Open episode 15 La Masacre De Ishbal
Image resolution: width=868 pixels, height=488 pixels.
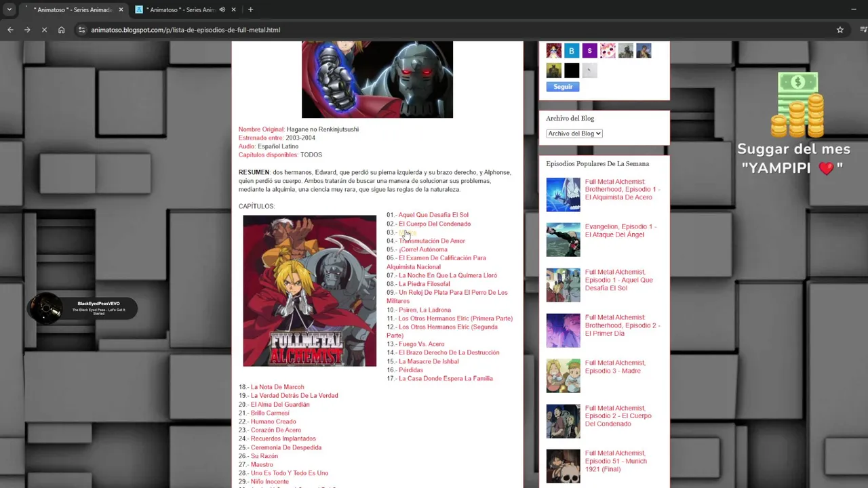(429, 361)
